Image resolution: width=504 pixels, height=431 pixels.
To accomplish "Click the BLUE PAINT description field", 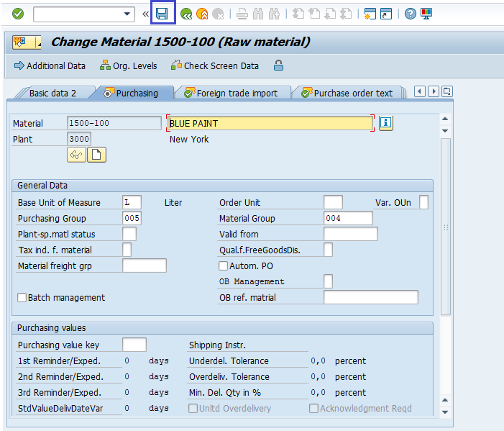I will click(x=270, y=123).
